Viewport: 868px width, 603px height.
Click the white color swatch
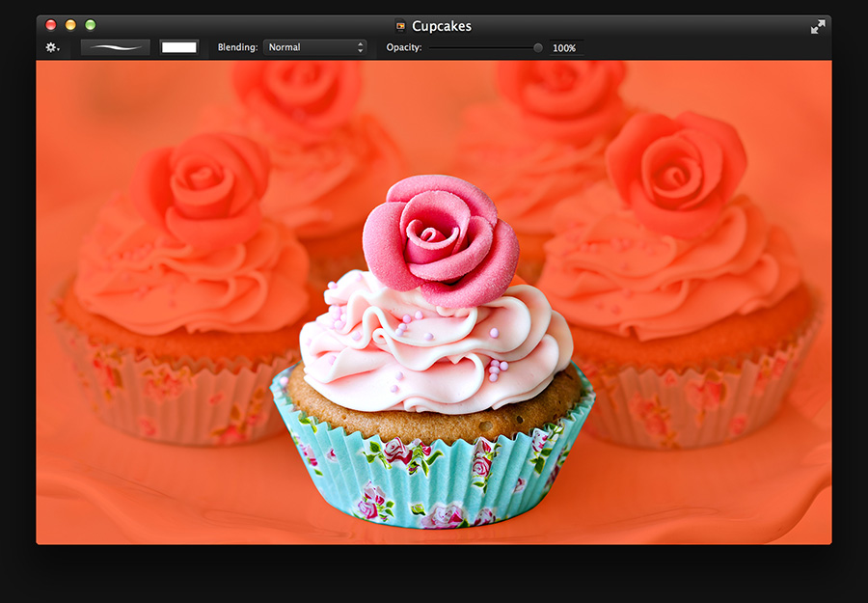178,47
